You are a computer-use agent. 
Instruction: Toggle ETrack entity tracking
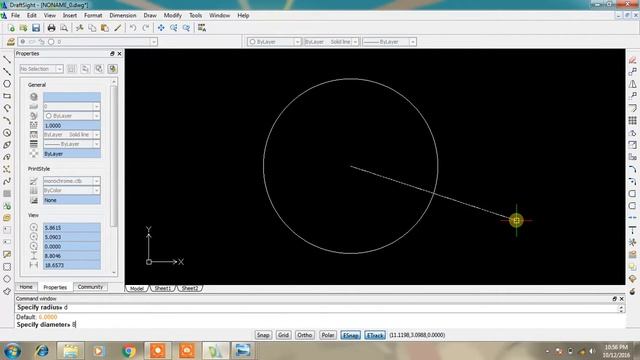[x=375, y=335]
